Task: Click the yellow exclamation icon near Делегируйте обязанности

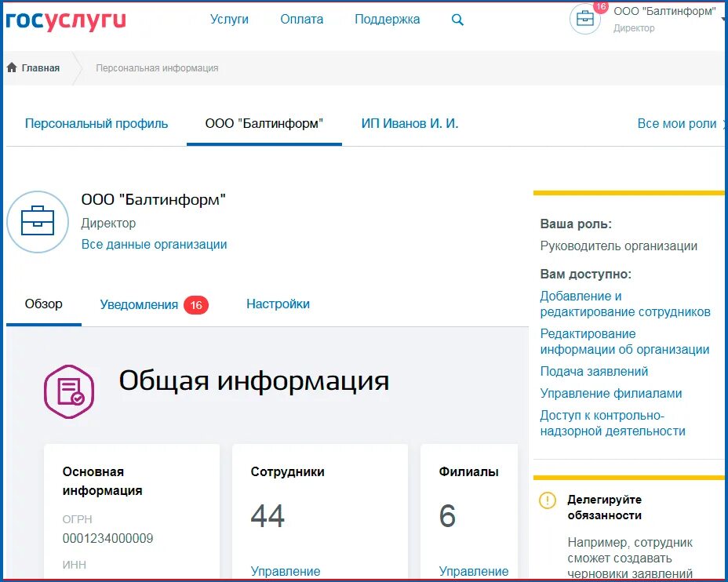Action: pos(548,500)
